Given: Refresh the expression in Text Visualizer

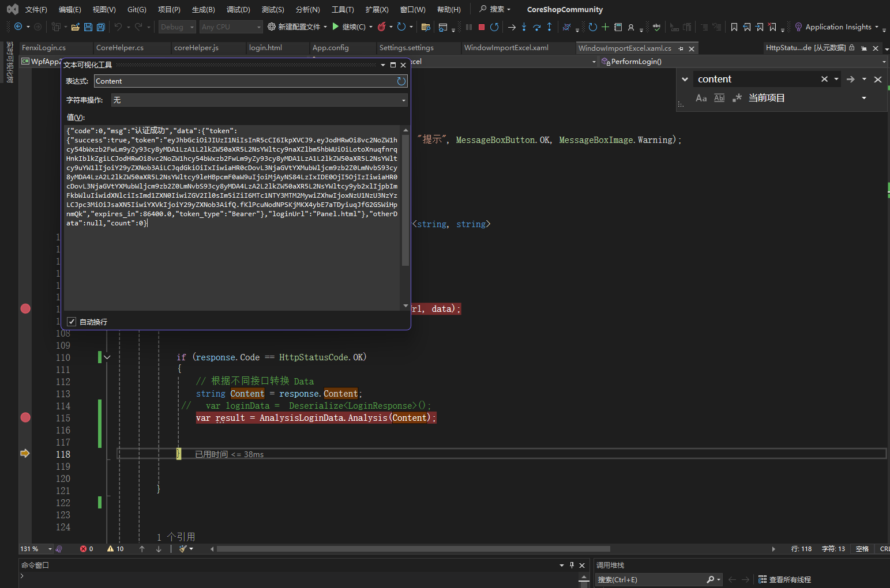Looking at the screenshot, I should [401, 81].
